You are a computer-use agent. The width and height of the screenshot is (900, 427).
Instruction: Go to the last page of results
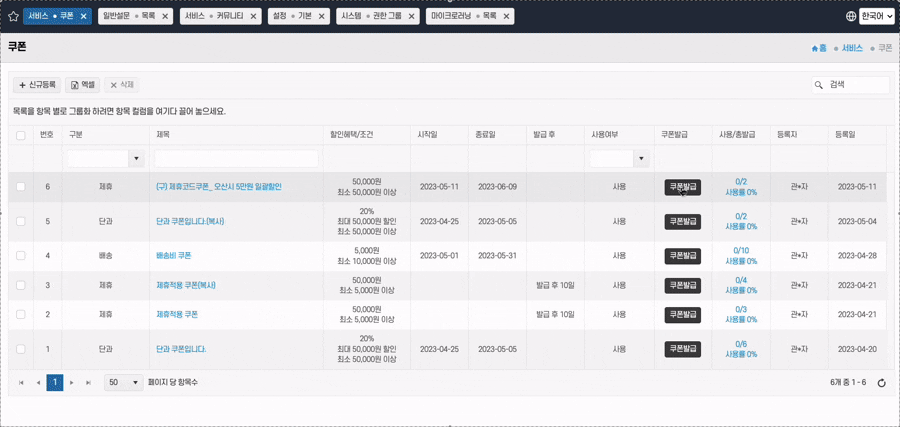88,383
